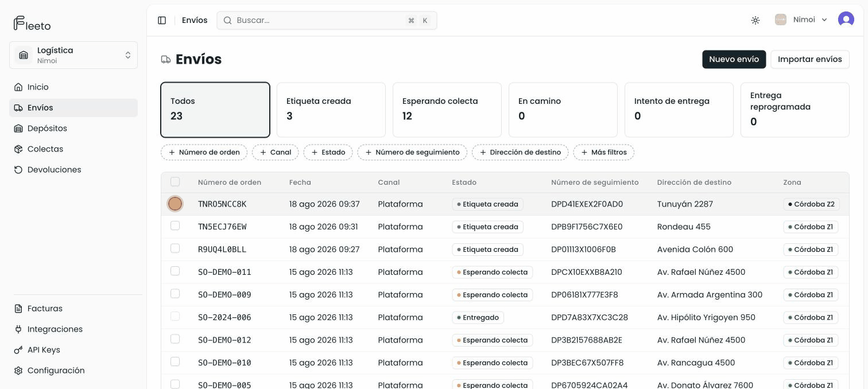The height and width of the screenshot is (389, 868).
Task: Select the Todos status tab
Action: click(215, 110)
